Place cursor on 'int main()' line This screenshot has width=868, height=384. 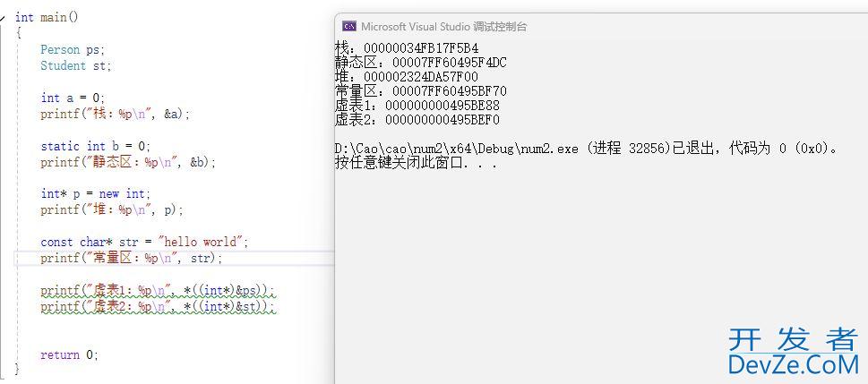tap(47, 17)
